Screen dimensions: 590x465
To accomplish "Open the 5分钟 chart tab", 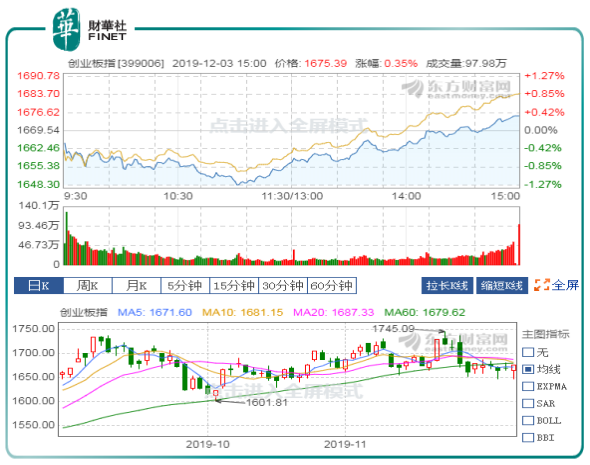I will point(185,286).
